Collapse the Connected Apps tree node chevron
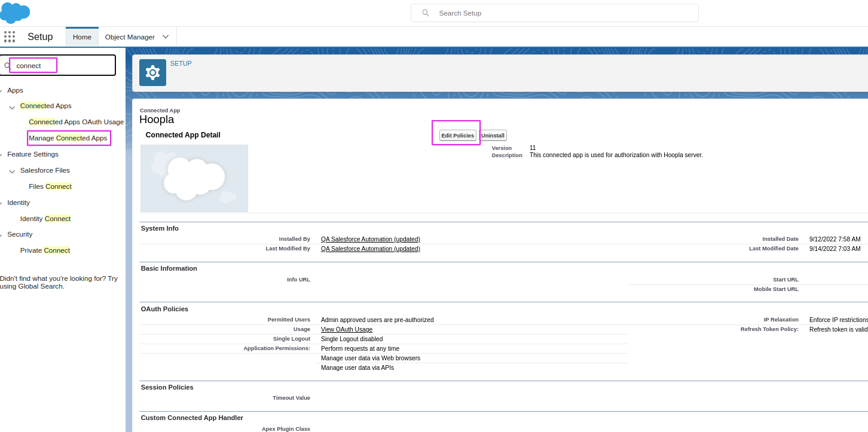Image resolution: width=868 pixels, height=432 pixels. pos(13,107)
